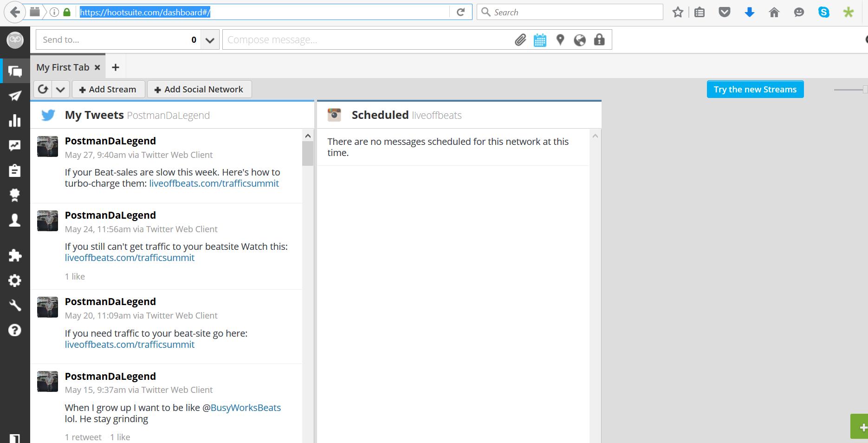Open the stream refresh options chevron
Viewport: 868px width, 443px height.
pyautogui.click(x=60, y=89)
